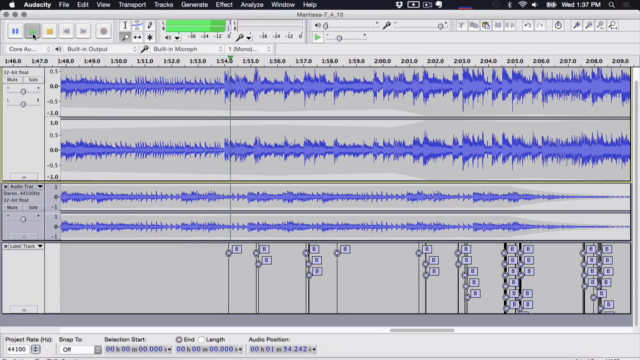640x360 pixels.
Task: Select the Zoom magnifier tool
Action: point(125,37)
